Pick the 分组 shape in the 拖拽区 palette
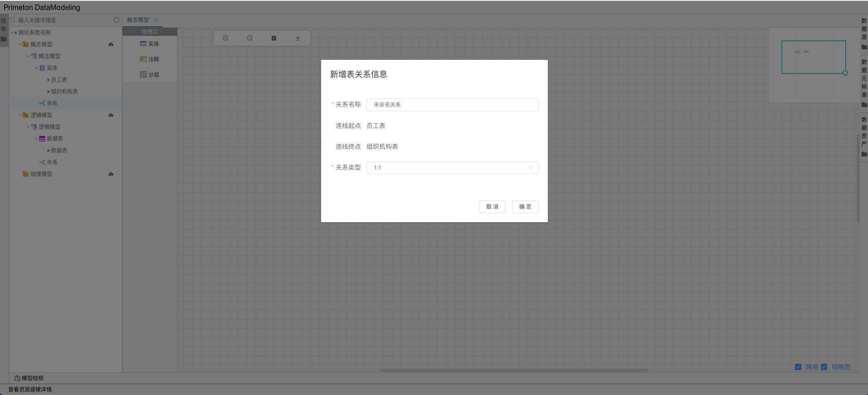This screenshot has width=868, height=395. pos(150,75)
